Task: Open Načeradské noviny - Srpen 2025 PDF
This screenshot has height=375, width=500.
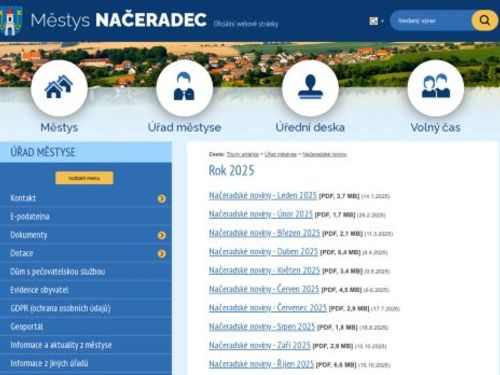Action: tap(262, 327)
